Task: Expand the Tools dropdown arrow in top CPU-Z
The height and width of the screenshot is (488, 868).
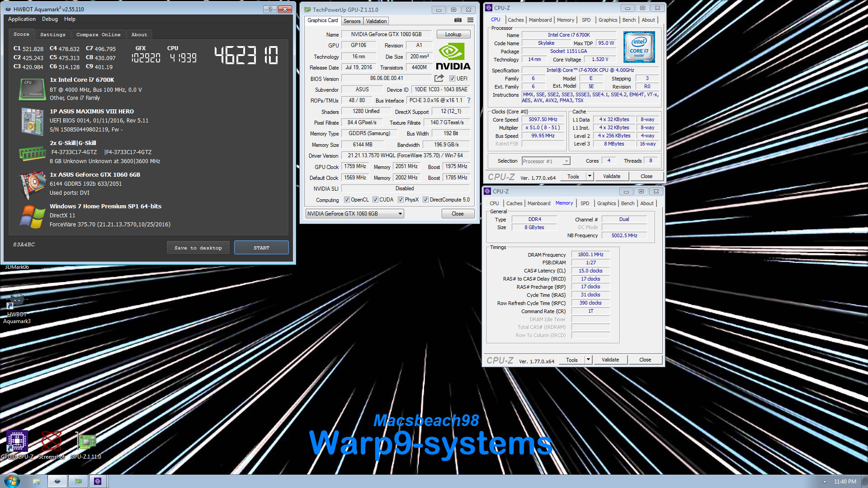Action: (590, 176)
